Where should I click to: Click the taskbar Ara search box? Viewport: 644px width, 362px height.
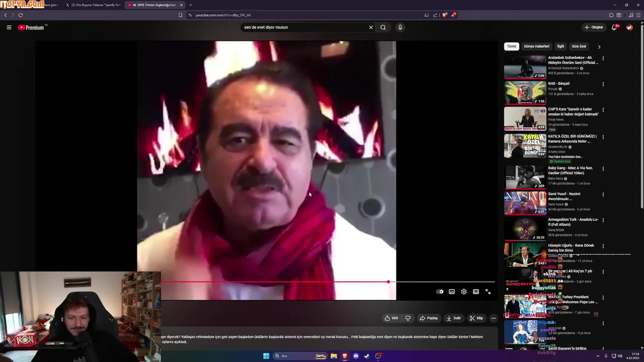[x=300, y=356]
